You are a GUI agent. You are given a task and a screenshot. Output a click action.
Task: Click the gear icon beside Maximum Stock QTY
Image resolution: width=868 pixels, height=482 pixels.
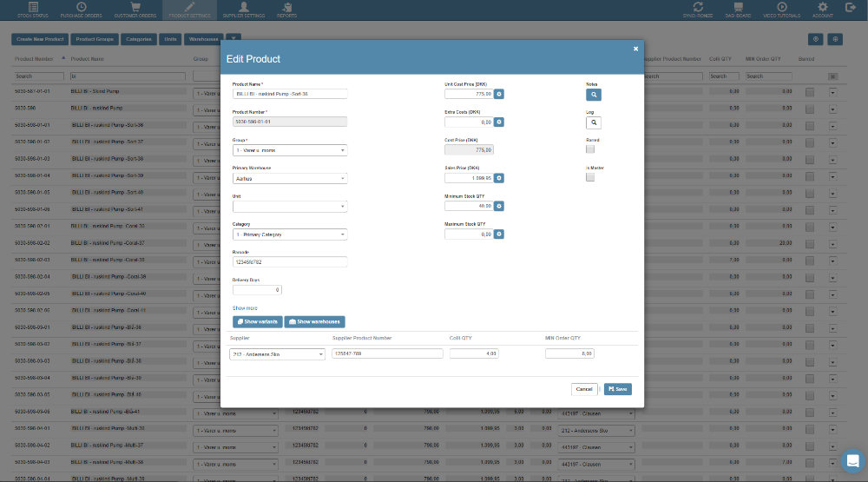point(499,234)
